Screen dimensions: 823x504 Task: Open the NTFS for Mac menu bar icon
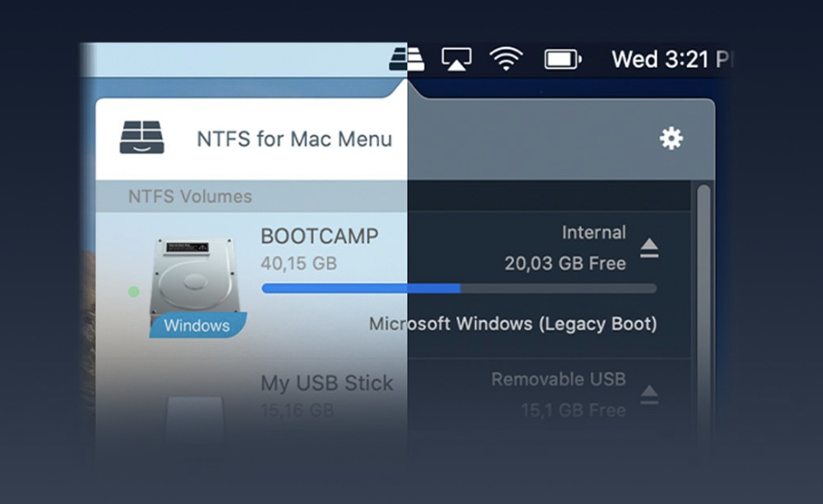point(407,58)
